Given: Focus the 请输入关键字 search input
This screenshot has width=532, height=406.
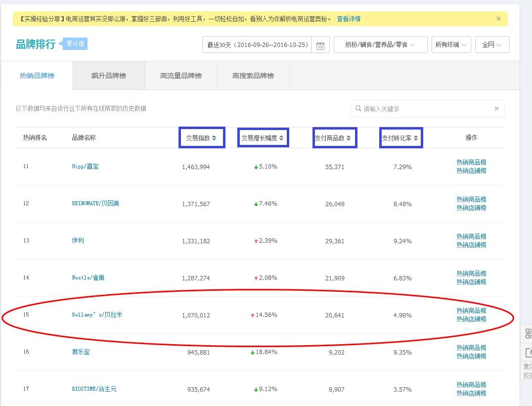Looking at the screenshot, I should pyautogui.click(x=428, y=109).
